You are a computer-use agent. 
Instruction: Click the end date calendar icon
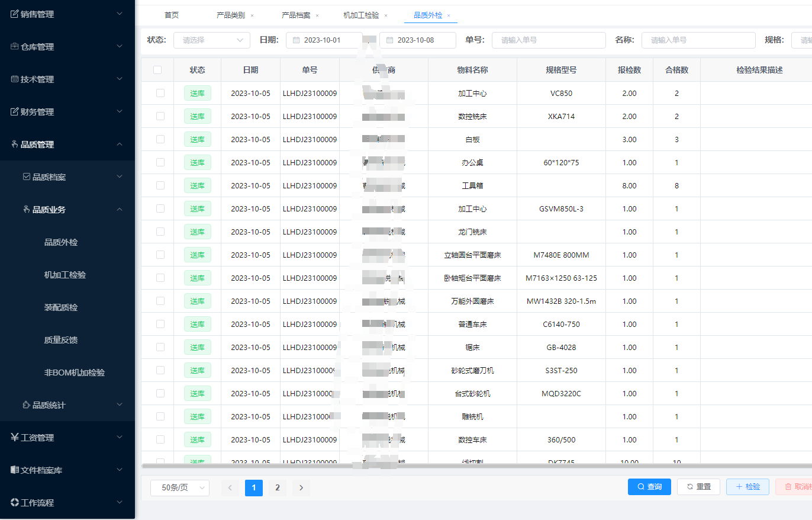point(390,40)
